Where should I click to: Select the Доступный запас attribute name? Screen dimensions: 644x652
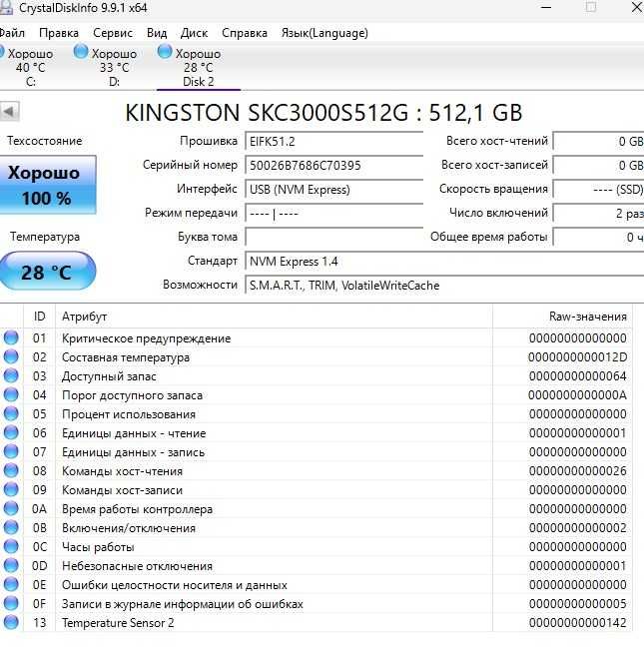[x=109, y=376]
